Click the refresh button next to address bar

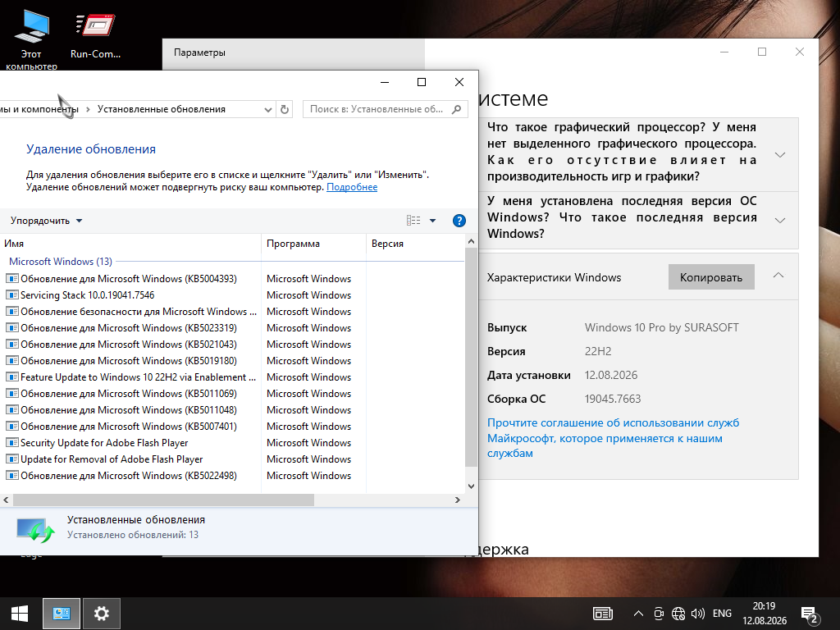pyautogui.click(x=285, y=109)
